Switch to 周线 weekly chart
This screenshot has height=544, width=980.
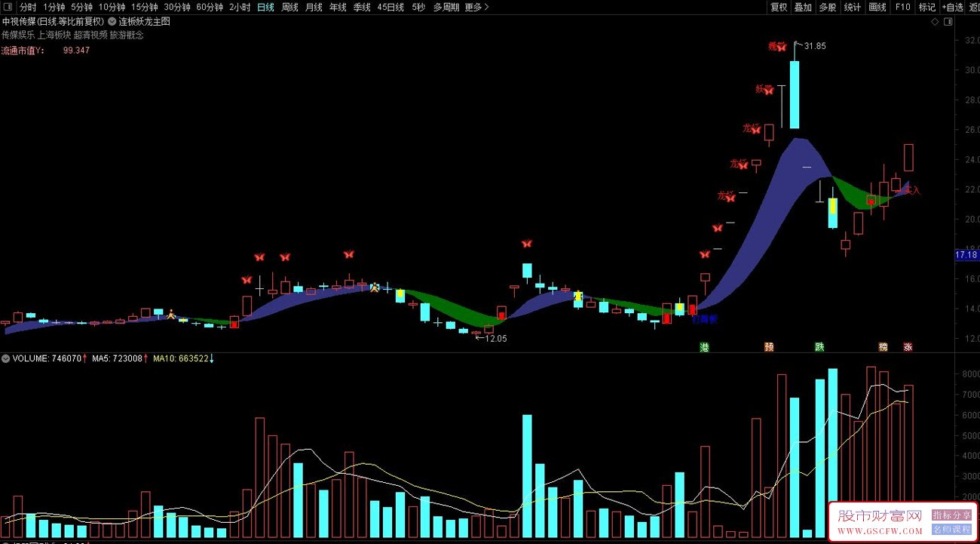pyautogui.click(x=289, y=7)
